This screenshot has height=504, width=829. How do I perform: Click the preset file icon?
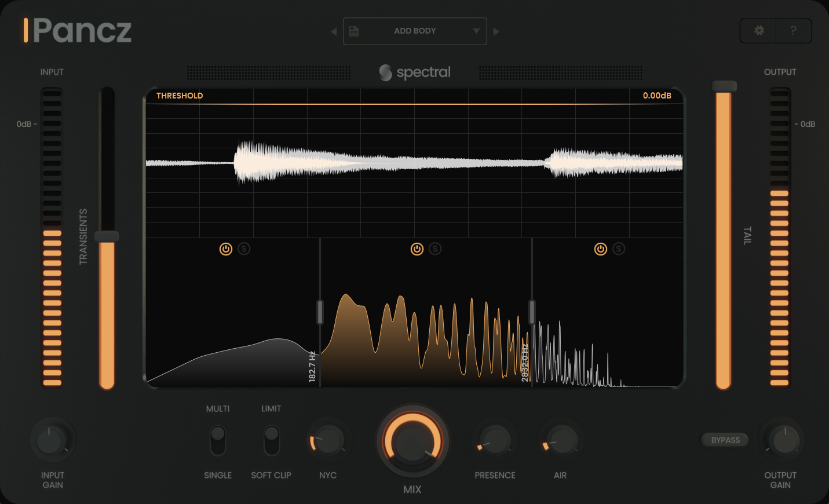[x=354, y=31]
